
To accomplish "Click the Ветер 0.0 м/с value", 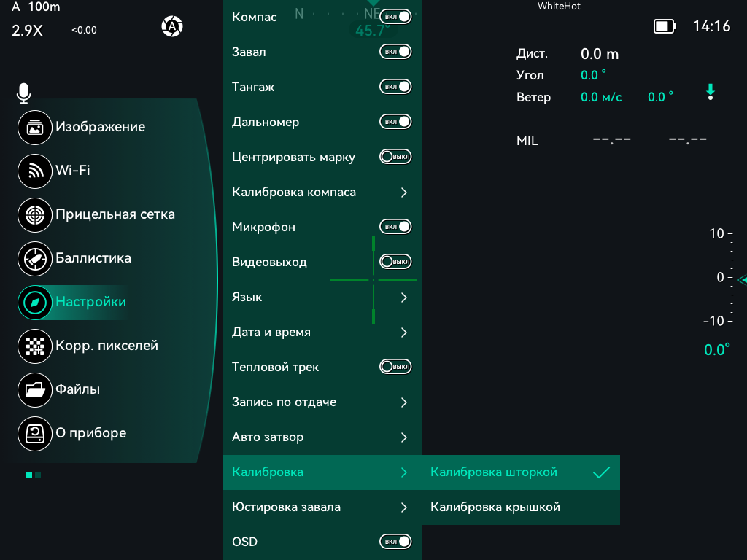I will click(x=601, y=97).
